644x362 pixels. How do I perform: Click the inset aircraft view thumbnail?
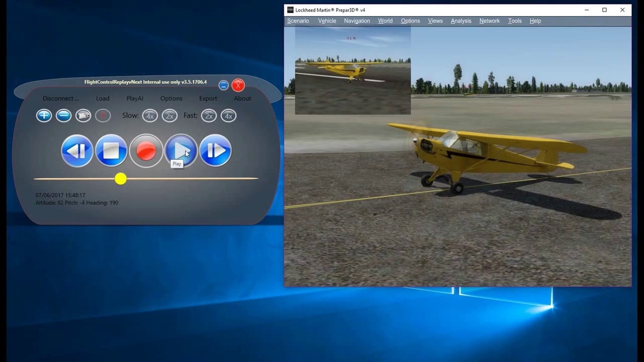(353, 70)
